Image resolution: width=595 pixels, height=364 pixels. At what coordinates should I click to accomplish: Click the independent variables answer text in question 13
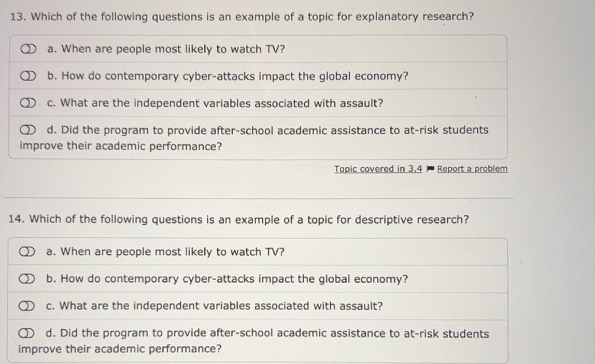(215, 103)
